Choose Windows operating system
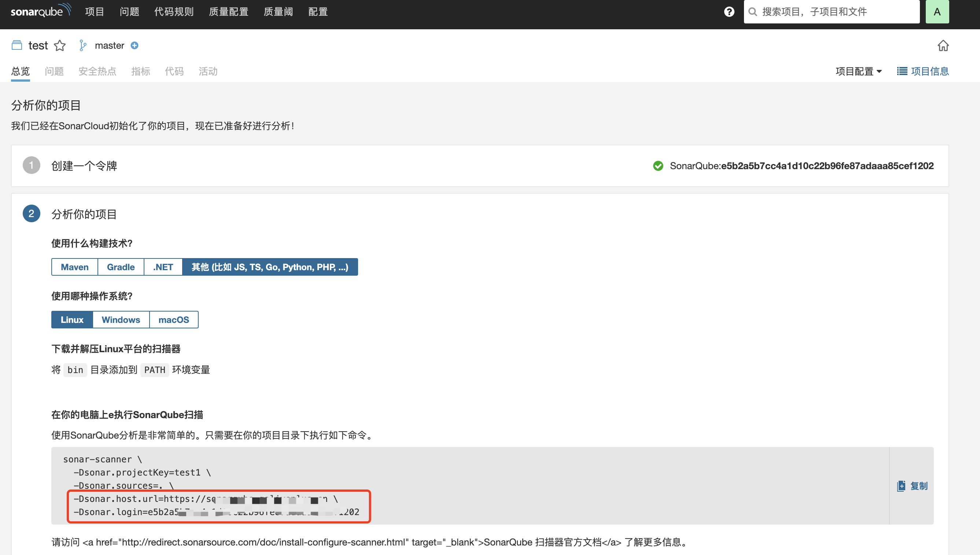The height and width of the screenshot is (555, 980). [121, 320]
